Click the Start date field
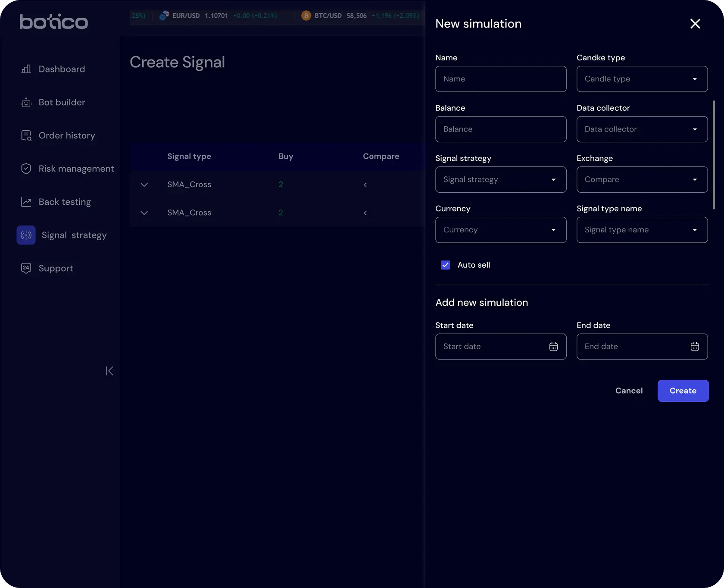 click(x=501, y=347)
